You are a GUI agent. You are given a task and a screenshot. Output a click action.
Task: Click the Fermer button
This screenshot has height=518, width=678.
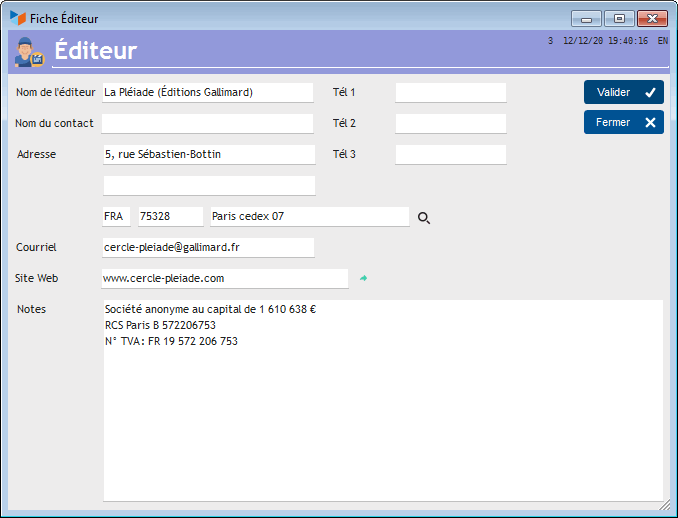(624, 122)
